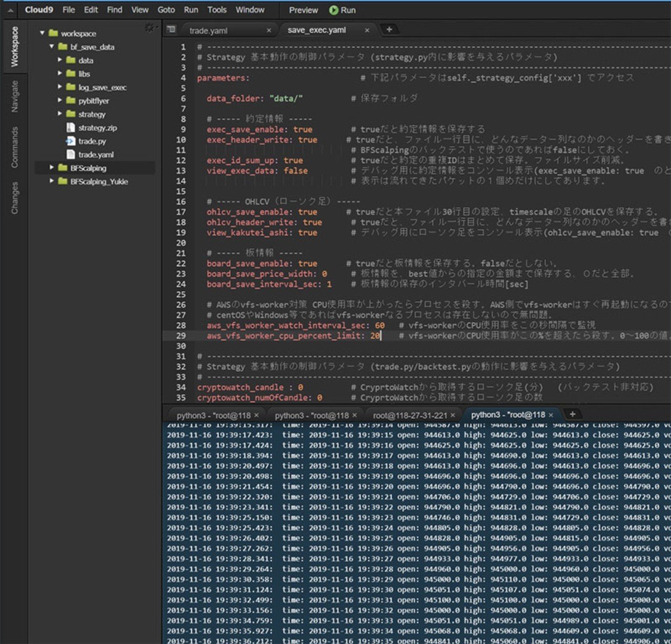The height and width of the screenshot is (644, 671).
Task: Click the trade.py file icon
Action: click(x=71, y=141)
